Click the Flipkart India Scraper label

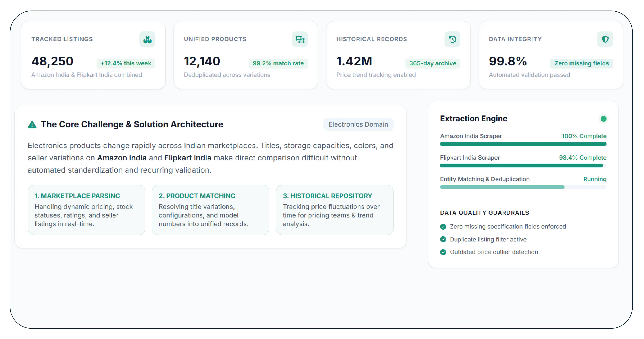tap(470, 158)
